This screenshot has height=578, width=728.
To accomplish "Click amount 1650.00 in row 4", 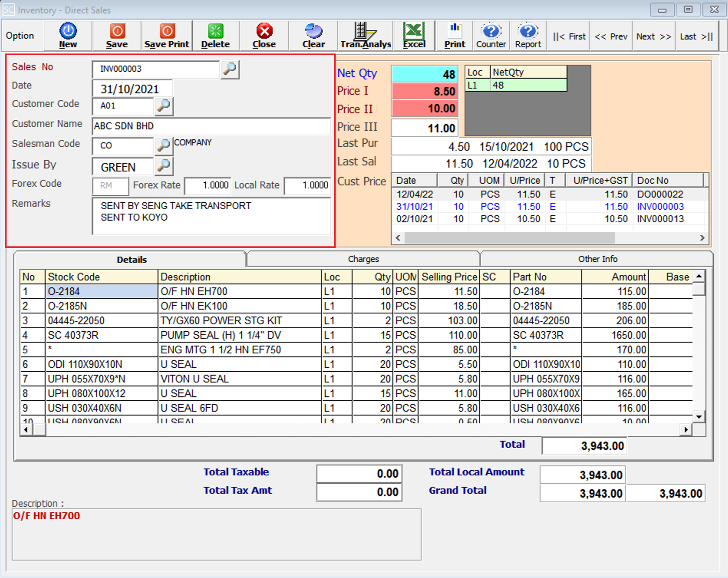I will (615, 335).
